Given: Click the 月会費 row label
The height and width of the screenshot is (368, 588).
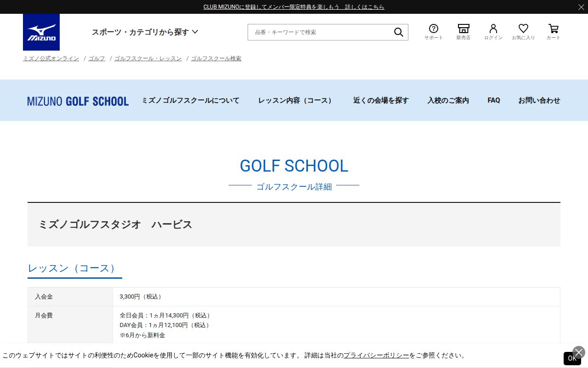Looking at the screenshot, I should (44, 316).
